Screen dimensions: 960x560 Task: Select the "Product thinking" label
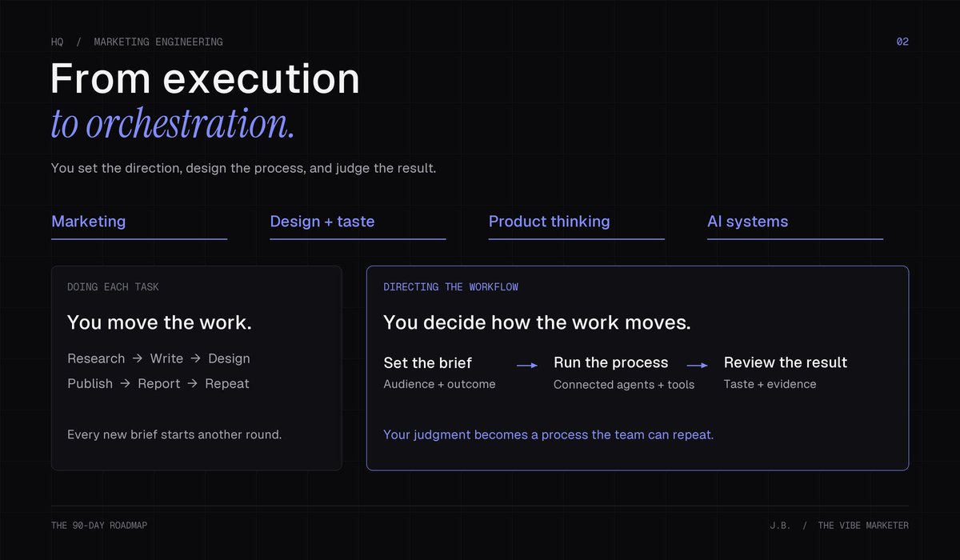[550, 222]
